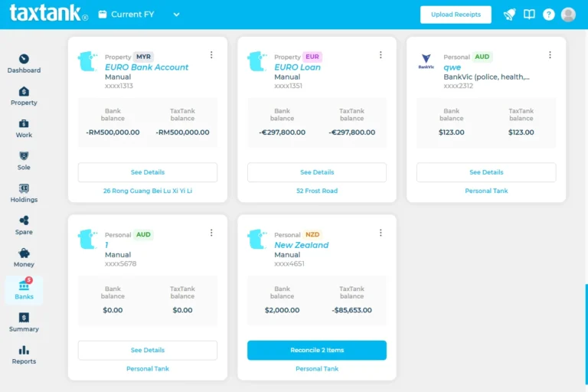Click the taxtank logo
588x392 pixels.
coord(49,13)
